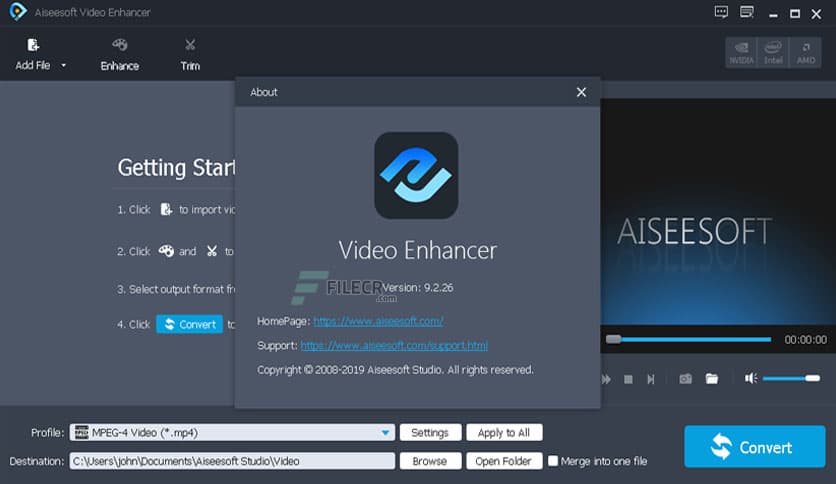836x484 pixels.
Task: Skip to next frame button
Action: click(x=650, y=379)
